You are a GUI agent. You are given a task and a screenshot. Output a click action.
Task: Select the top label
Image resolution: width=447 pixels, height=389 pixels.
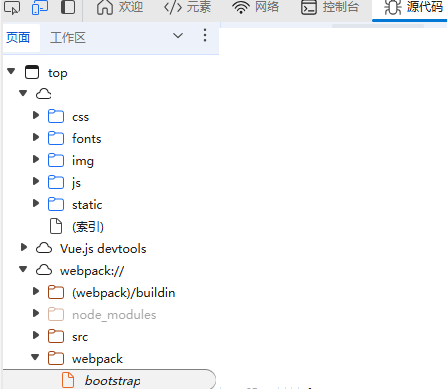(x=57, y=73)
